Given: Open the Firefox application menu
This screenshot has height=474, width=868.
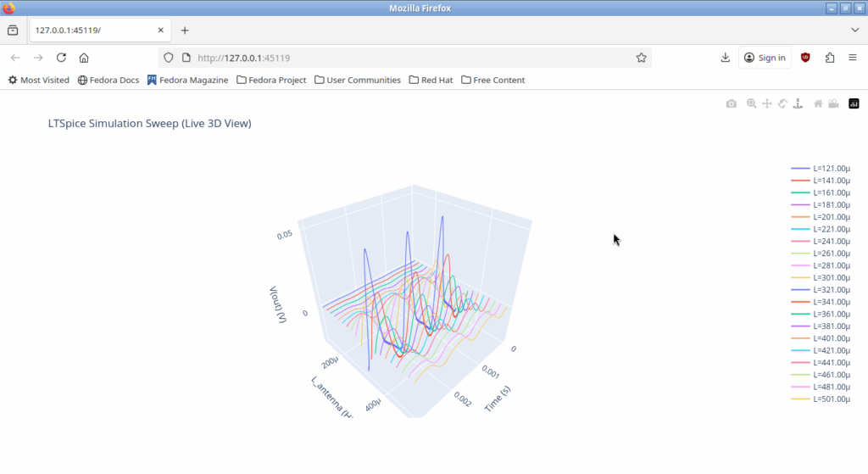Looking at the screenshot, I should (852, 58).
